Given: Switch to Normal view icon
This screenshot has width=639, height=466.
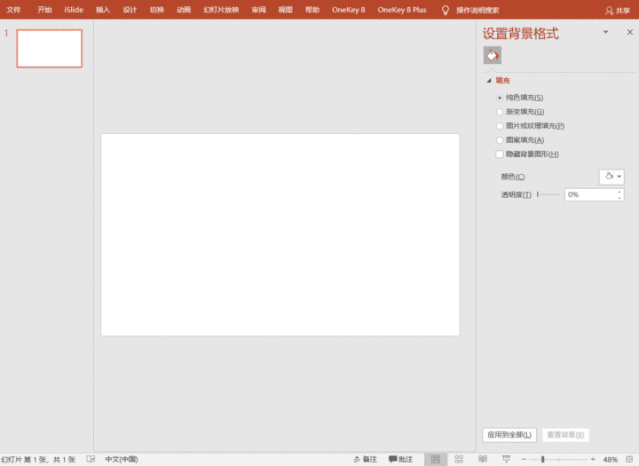Looking at the screenshot, I should pos(435,459).
